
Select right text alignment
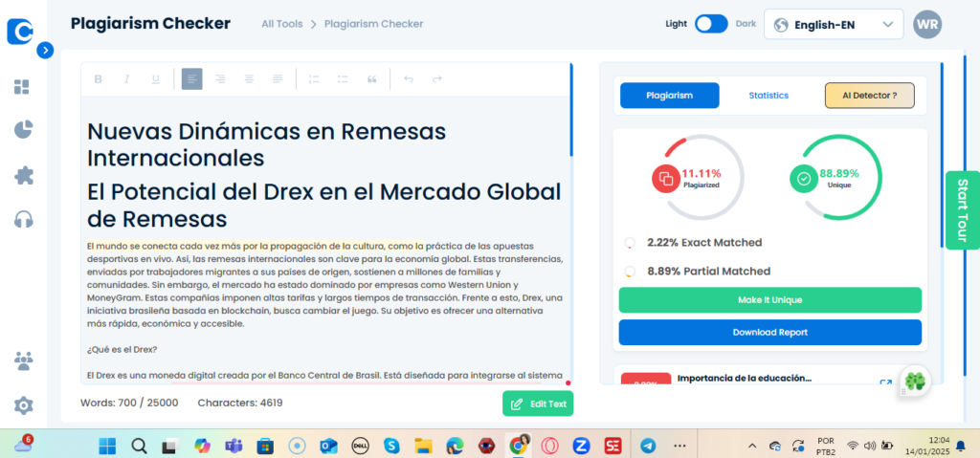(x=221, y=78)
